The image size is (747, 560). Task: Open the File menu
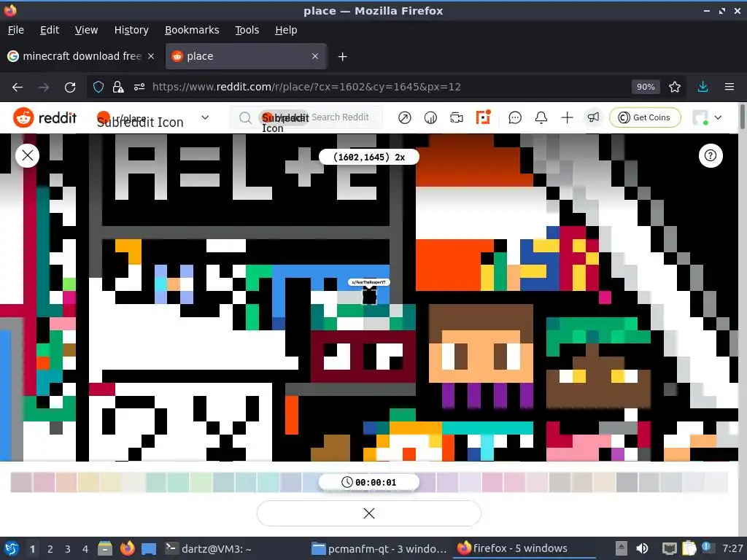tap(16, 30)
